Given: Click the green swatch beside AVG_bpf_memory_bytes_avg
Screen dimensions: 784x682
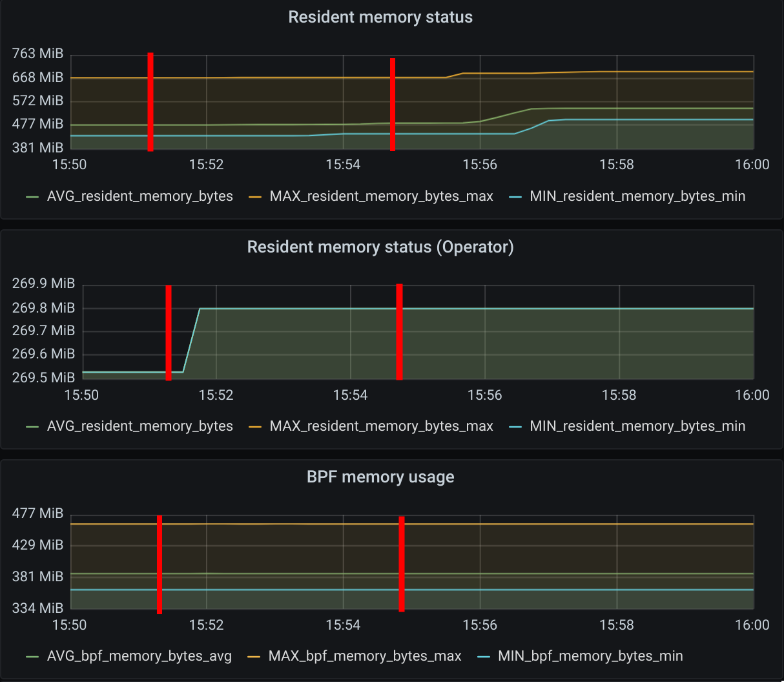Looking at the screenshot, I should pyautogui.click(x=32, y=657).
